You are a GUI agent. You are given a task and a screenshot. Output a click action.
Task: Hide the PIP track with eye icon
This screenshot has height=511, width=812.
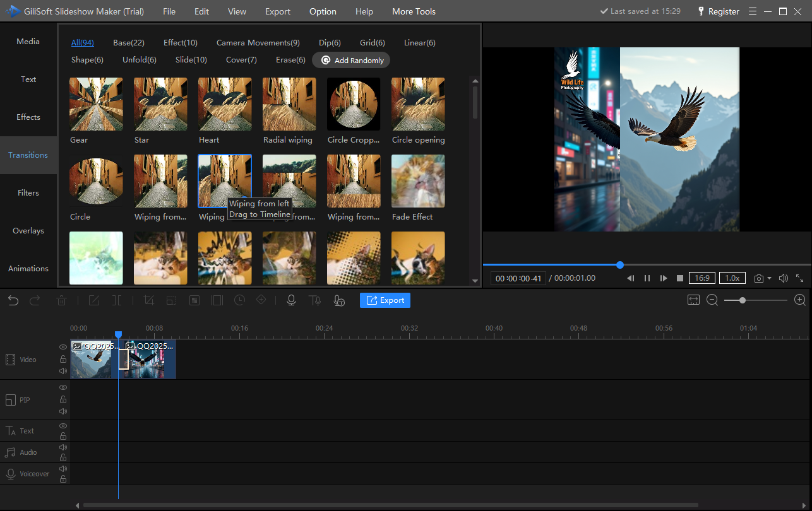63,387
